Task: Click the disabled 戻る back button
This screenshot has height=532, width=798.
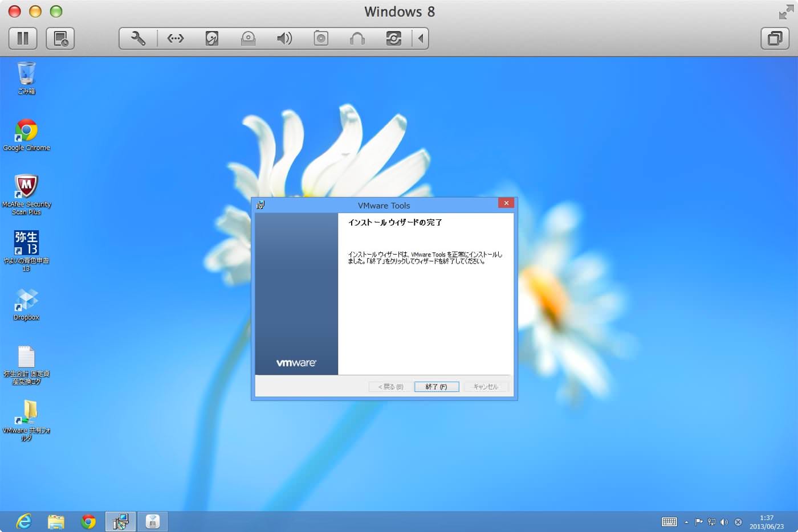Action: tap(390, 387)
